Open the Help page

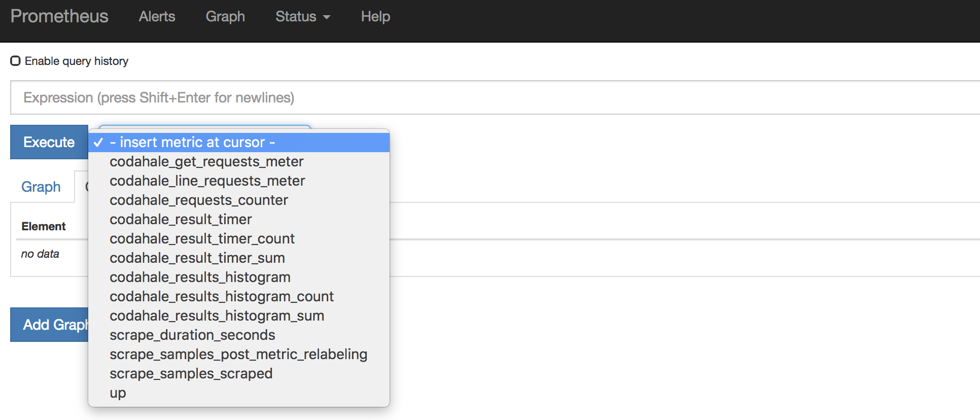coord(375,16)
